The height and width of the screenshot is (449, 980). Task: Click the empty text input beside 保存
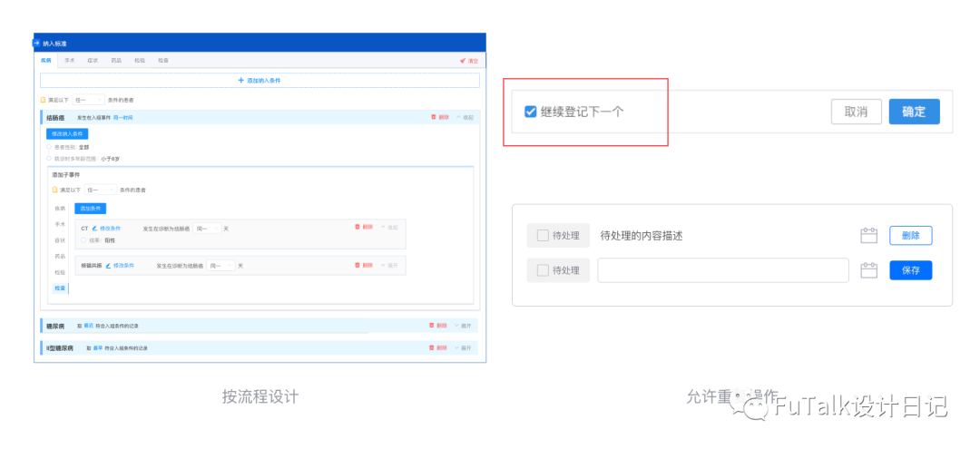point(723,270)
